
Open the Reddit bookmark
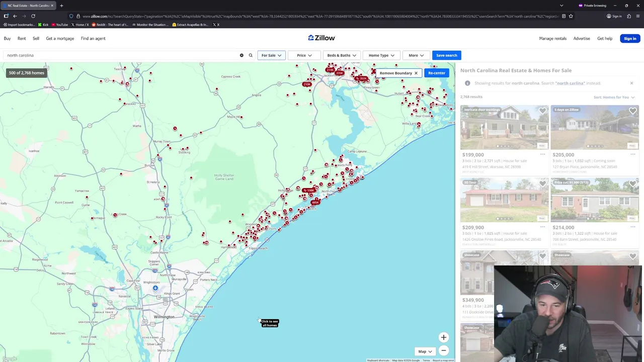click(x=111, y=25)
